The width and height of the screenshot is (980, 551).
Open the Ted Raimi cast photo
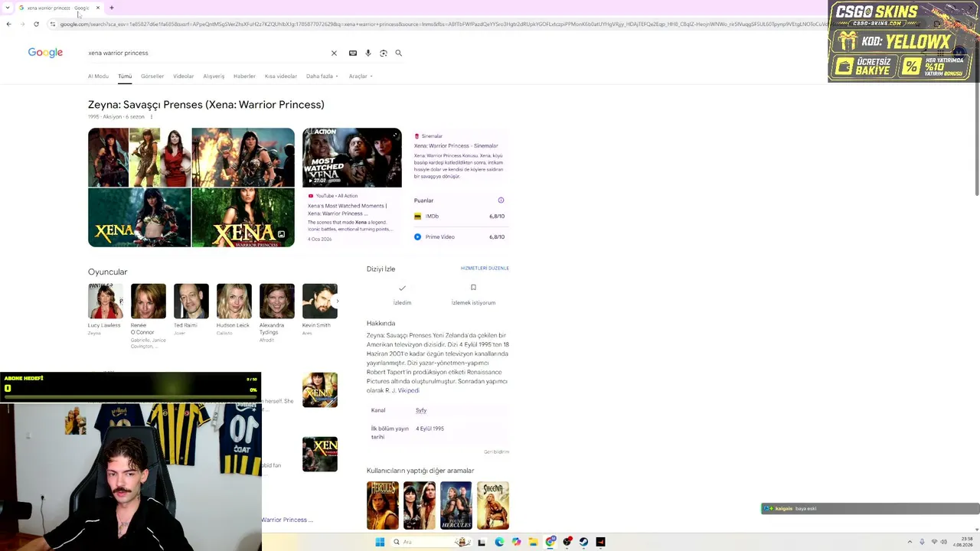pyautogui.click(x=191, y=301)
